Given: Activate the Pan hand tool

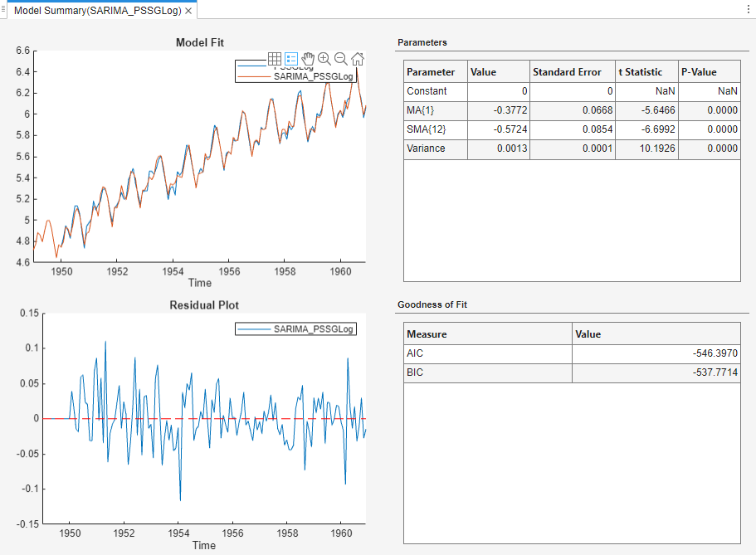Looking at the screenshot, I should [x=308, y=59].
